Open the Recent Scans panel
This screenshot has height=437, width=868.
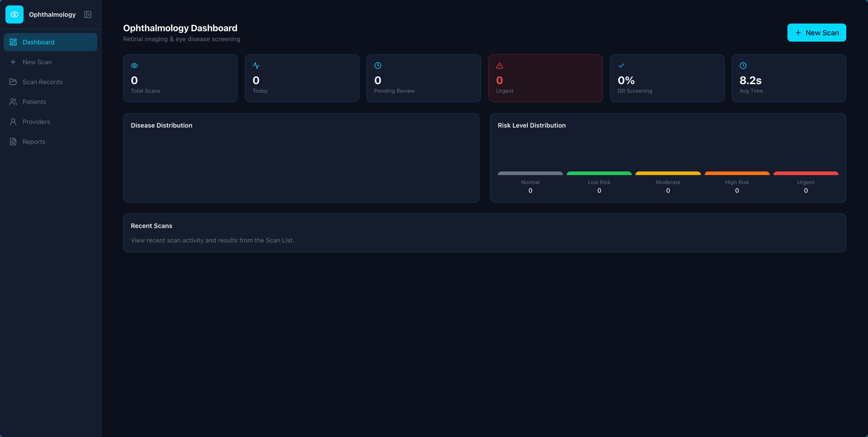pyautogui.click(x=484, y=233)
